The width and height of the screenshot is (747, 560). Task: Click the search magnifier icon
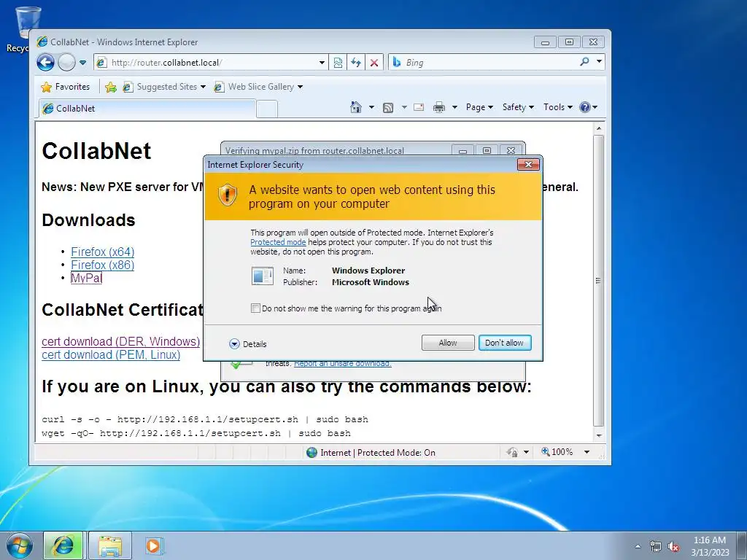584,62
